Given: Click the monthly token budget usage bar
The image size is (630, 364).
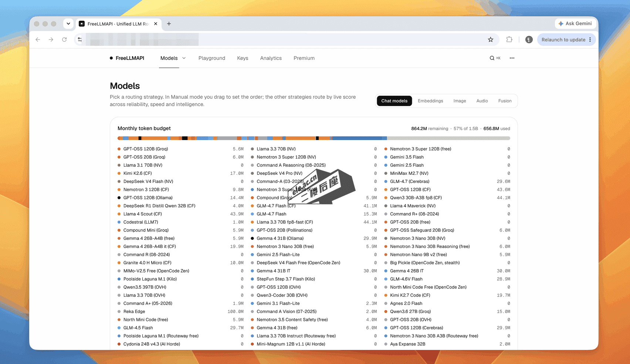Looking at the screenshot, I should pos(314,138).
